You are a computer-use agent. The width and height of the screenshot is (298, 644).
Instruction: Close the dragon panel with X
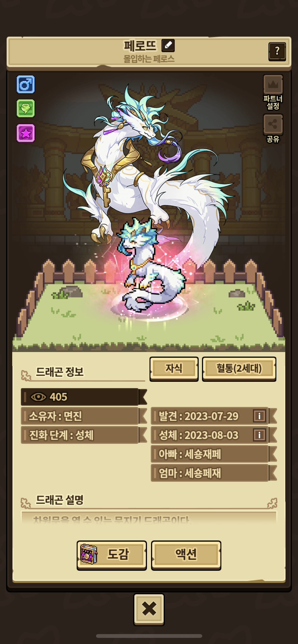click(x=149, y=609)
